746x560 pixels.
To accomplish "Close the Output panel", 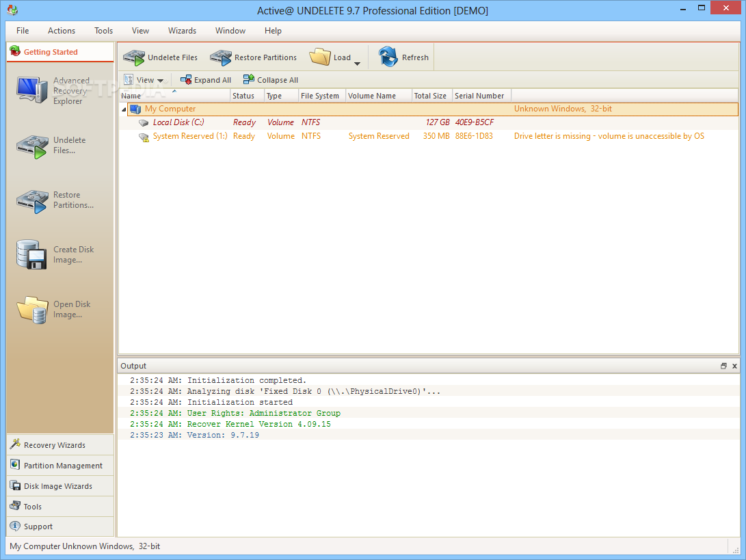I will 734,366.
